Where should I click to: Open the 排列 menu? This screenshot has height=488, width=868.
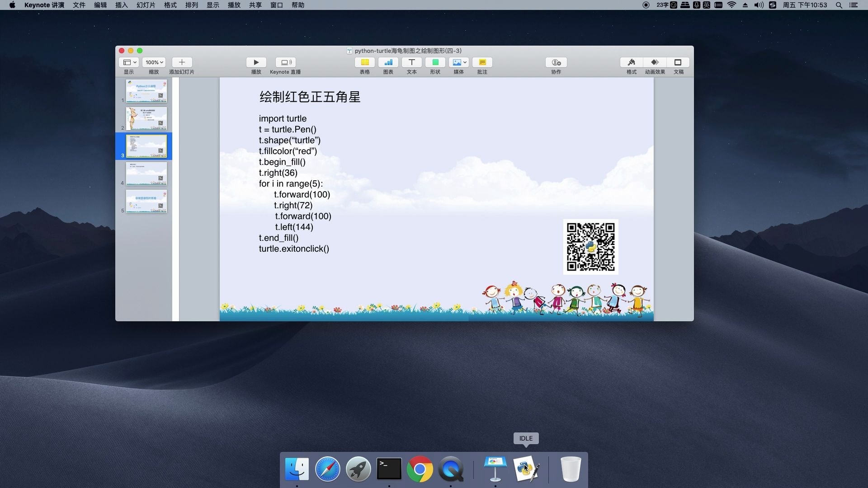pyautogui.click(x=192, y=5)
